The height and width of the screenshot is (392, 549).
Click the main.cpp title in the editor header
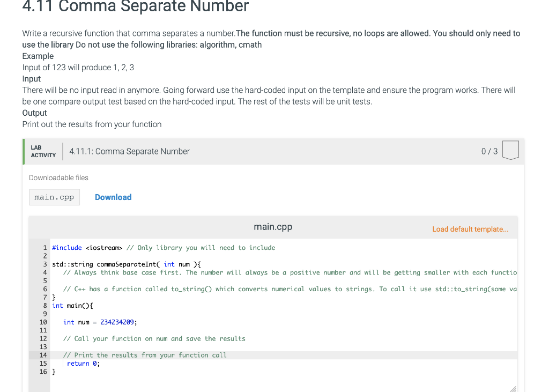(273, 227)
